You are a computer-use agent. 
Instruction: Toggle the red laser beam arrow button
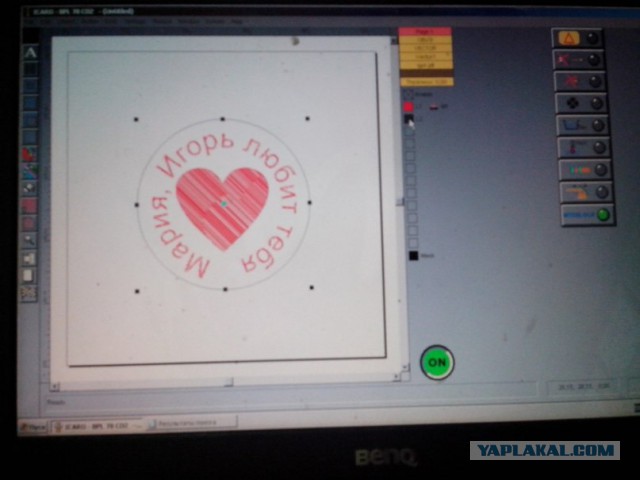click(x=578, y=60)
